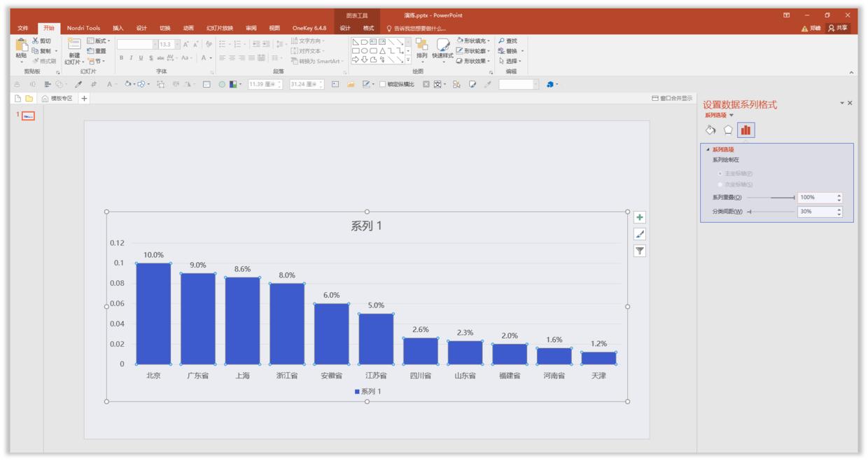Screen dimensions: 868x461
Task: Open the 快速样式 quick styles gallery
Action: point(442,48)
